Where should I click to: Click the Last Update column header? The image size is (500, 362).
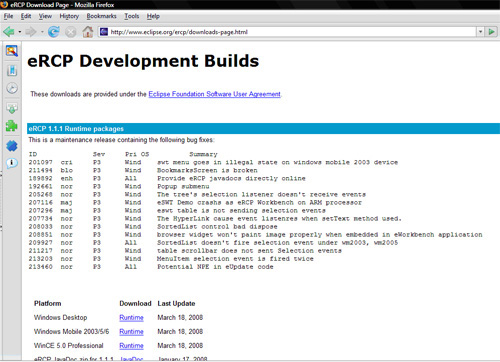[176, 304]
